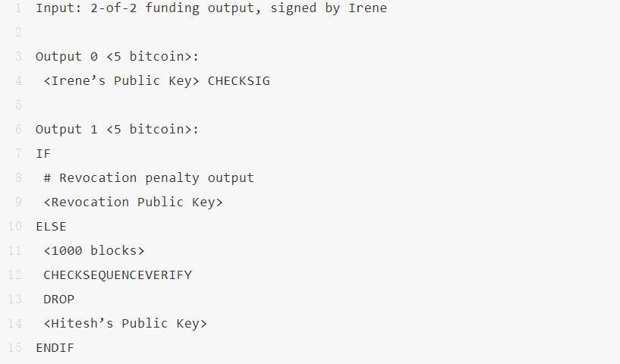Click 'signed by Irene' on line 1
Viewport: 620px width, 364px height.
click(x=328, y=8)
